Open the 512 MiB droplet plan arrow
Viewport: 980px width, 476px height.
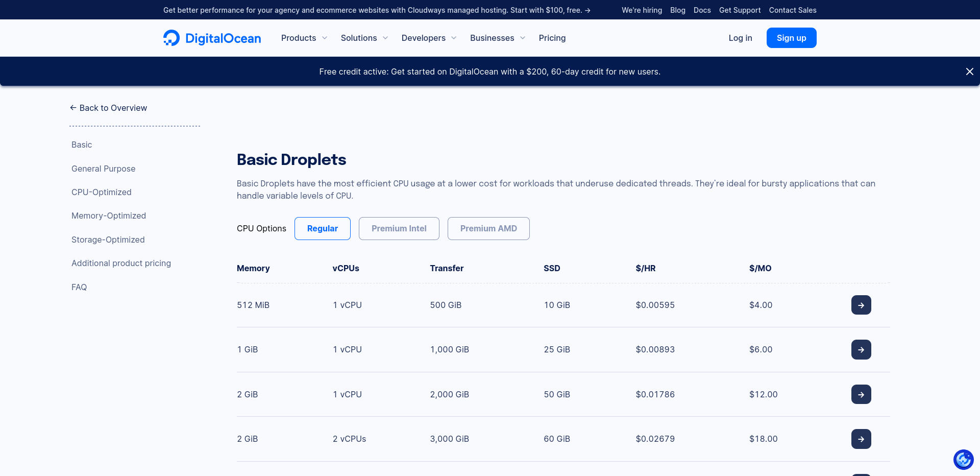tap(861, 305)
